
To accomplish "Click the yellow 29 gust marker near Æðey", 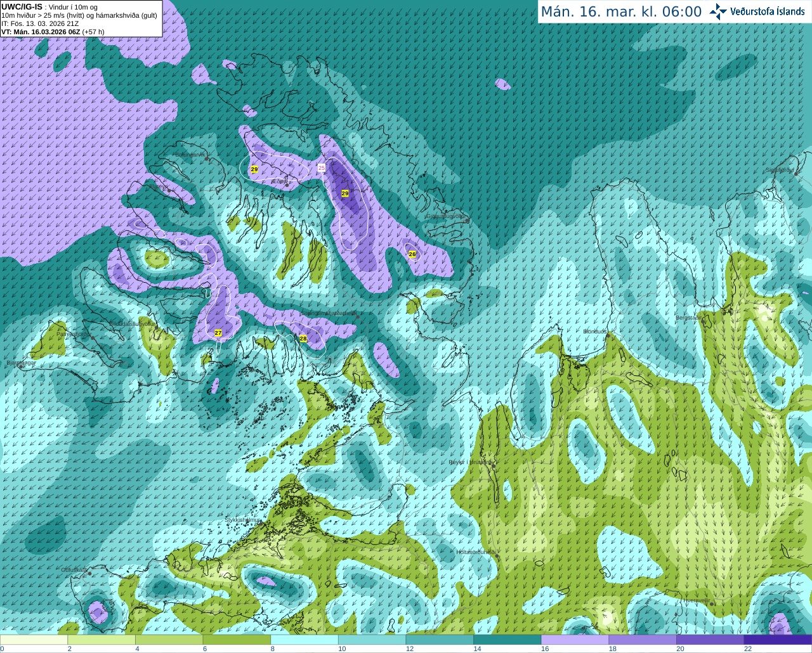I will [254, 169].
